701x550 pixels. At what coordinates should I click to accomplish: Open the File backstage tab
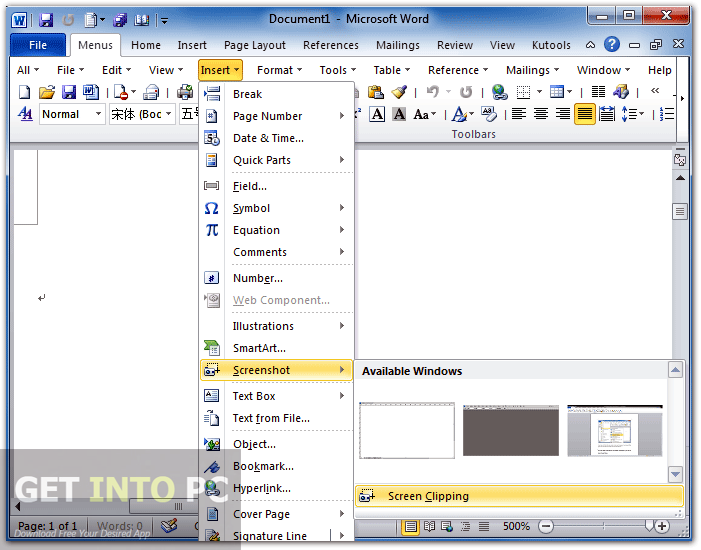[x=38, y=45]
